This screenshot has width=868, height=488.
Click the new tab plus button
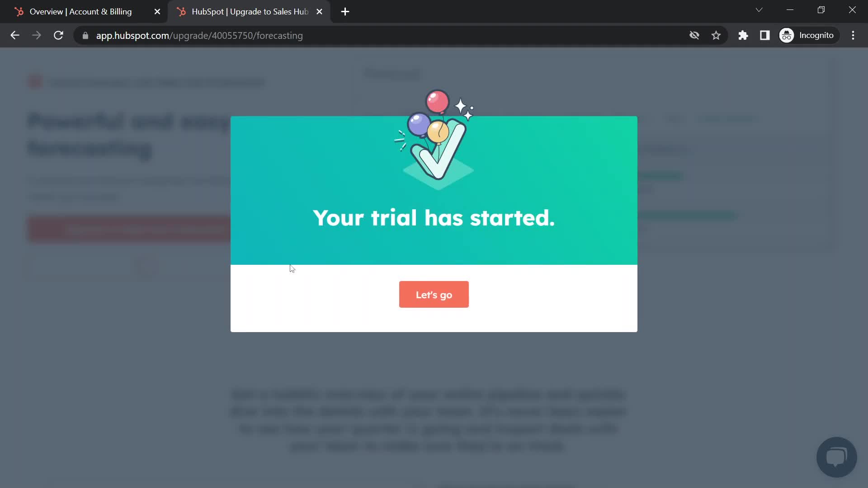pos(344,11)
